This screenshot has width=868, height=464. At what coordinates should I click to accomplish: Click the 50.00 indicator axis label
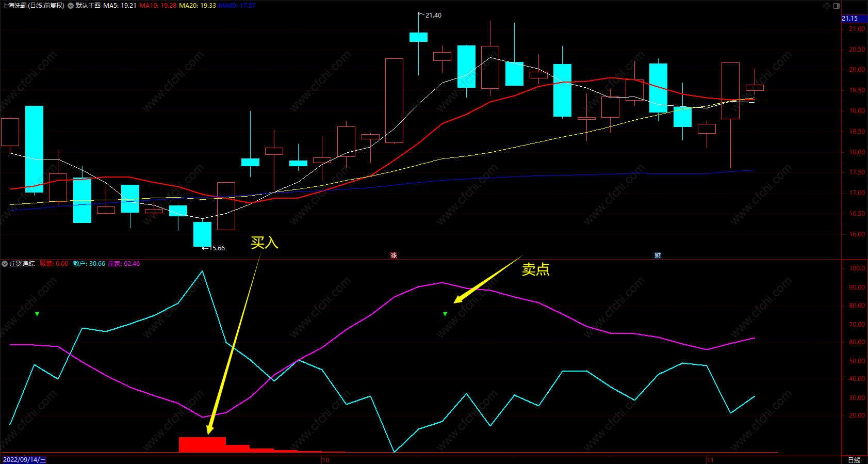click(857, 361)
